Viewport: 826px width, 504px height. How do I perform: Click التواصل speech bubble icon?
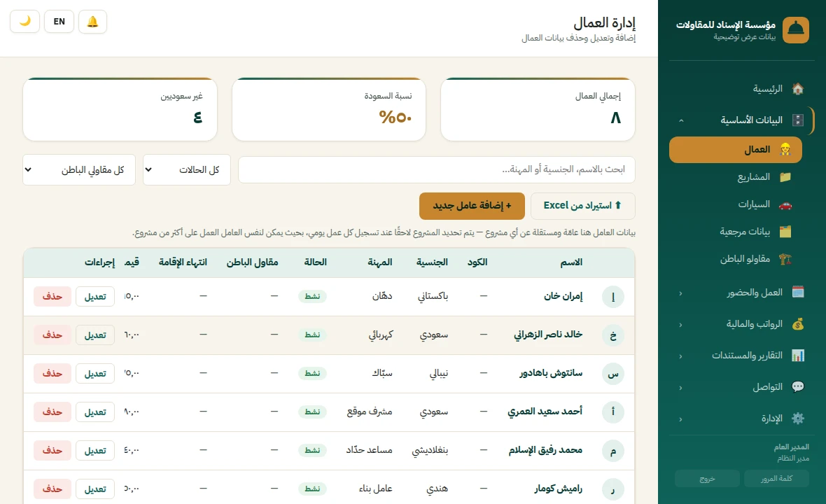797,387
